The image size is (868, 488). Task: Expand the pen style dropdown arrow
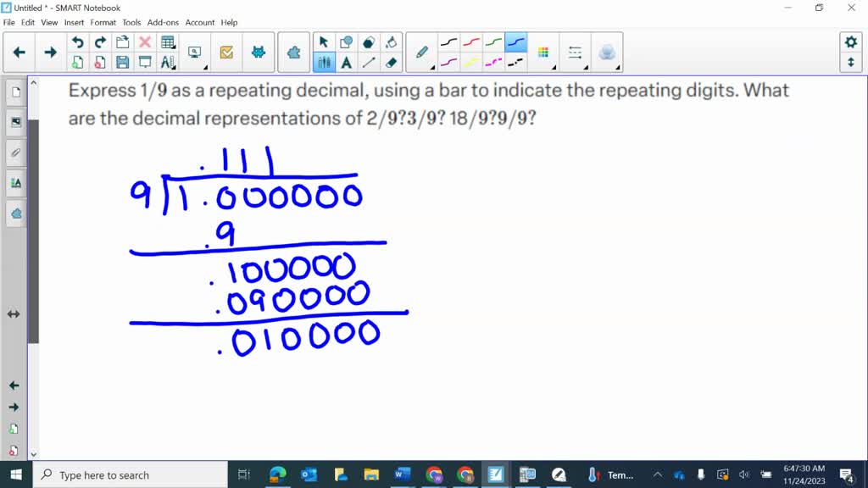coord(432,66)
